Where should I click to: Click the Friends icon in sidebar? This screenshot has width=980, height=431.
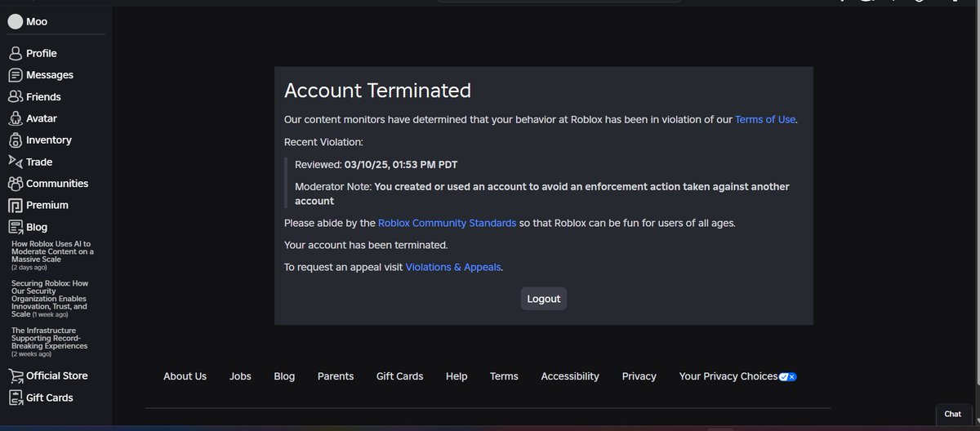click(x=15, y=96)
